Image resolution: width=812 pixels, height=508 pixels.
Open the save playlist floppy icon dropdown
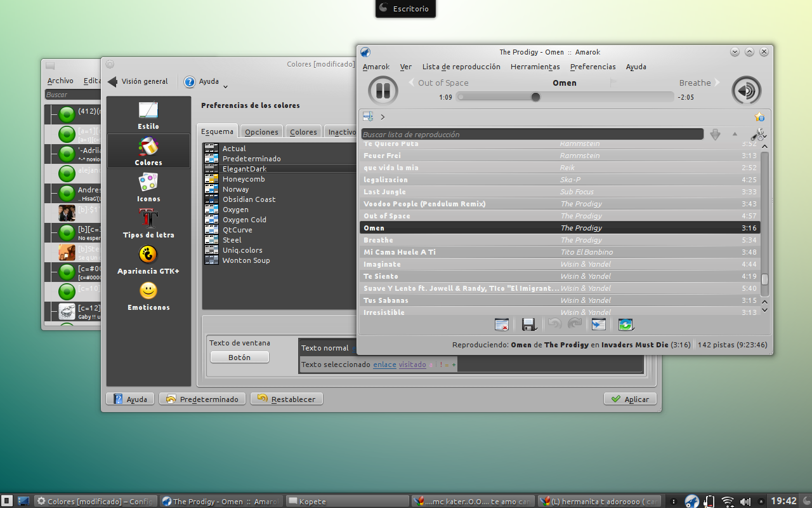(x=529, y=324)
